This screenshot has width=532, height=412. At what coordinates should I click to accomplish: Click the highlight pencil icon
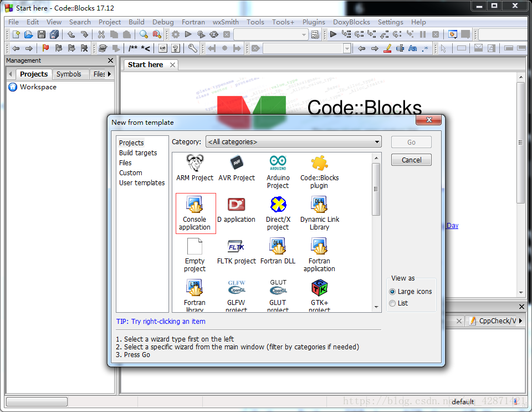point(387,49)
